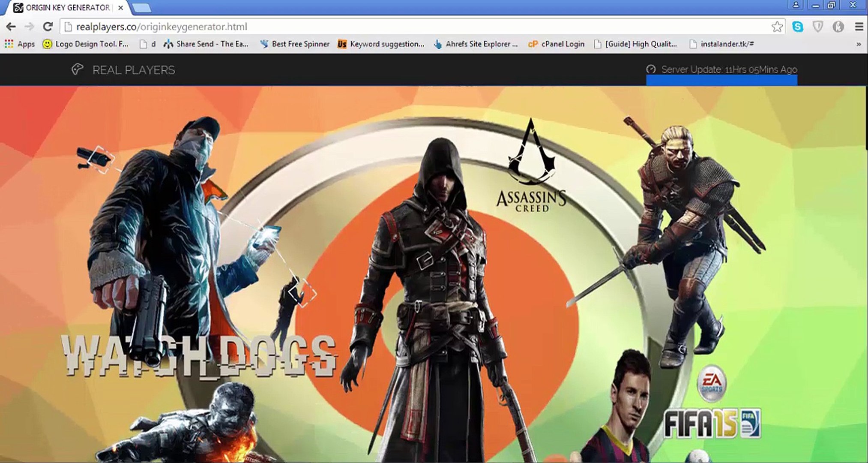This screenshot has width=868, height=463.
Task: Click the browser forward arrow
Action: point(29,27)
